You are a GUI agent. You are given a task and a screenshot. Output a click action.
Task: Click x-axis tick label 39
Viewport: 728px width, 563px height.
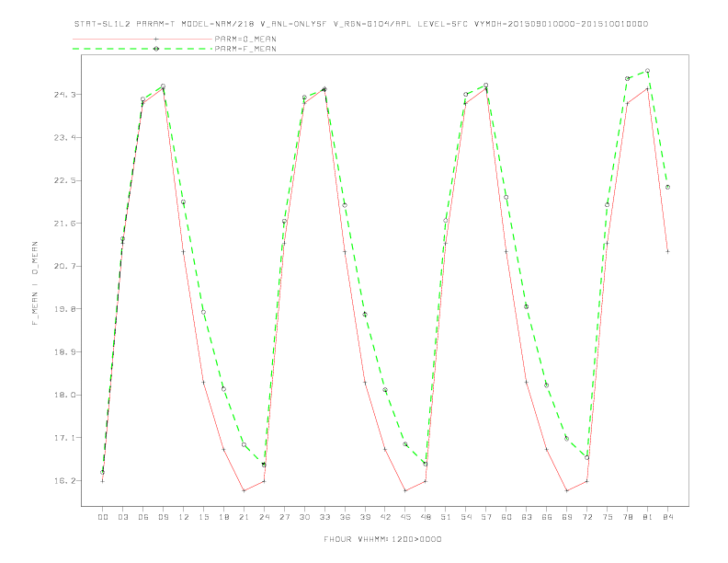(365, 517)
